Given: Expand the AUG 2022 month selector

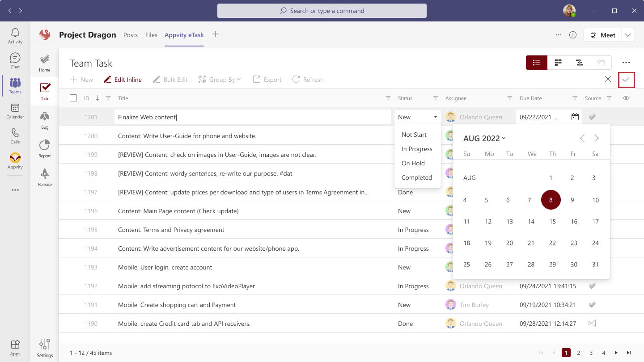Looking at the screenshot, I should pos(484,138).
